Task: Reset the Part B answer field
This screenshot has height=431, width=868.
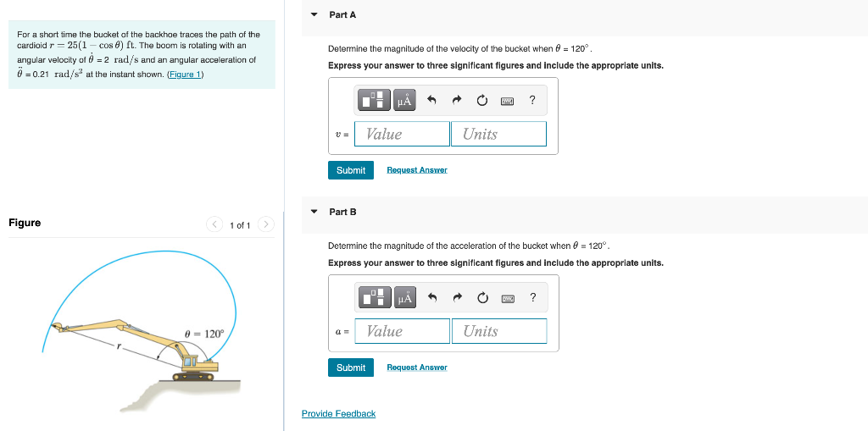Action: (482, 298)
